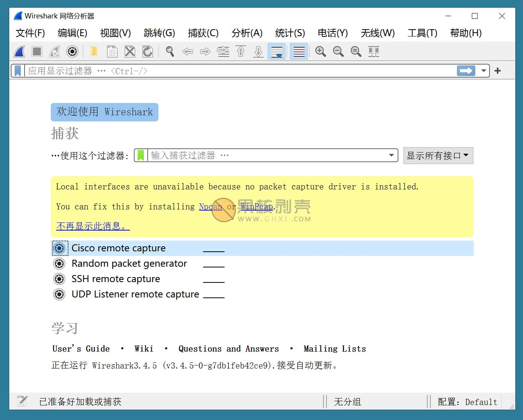Click the 已准备好加载或捕获 status text
The width and height of the screenshot is (523, 420).
tap(80, 402)
